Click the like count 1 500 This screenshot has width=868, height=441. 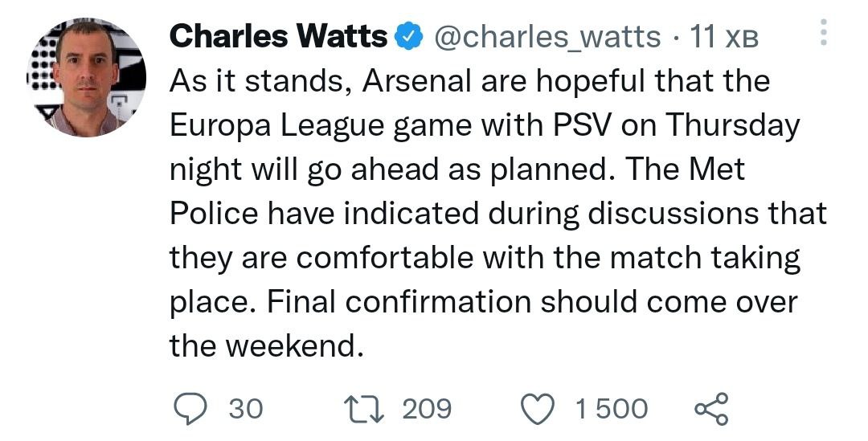(x=611, y=409)
